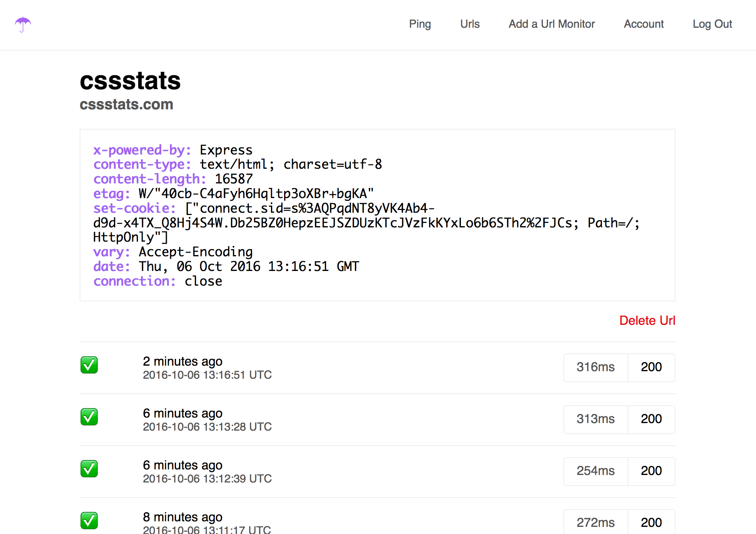This screenshot has height=534, width=756.
Task: Click Log Out in navigation
Action: tap(712, 24)
